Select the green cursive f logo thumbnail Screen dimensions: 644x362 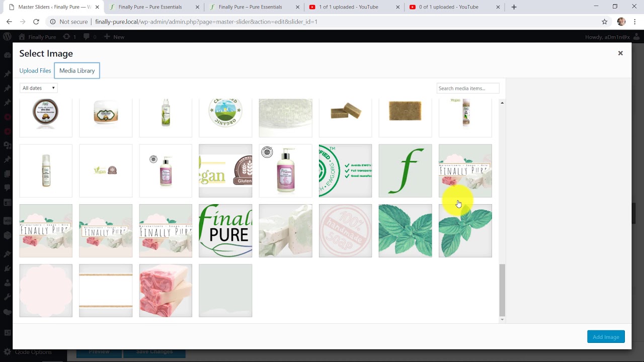click(x=405, y=171)
